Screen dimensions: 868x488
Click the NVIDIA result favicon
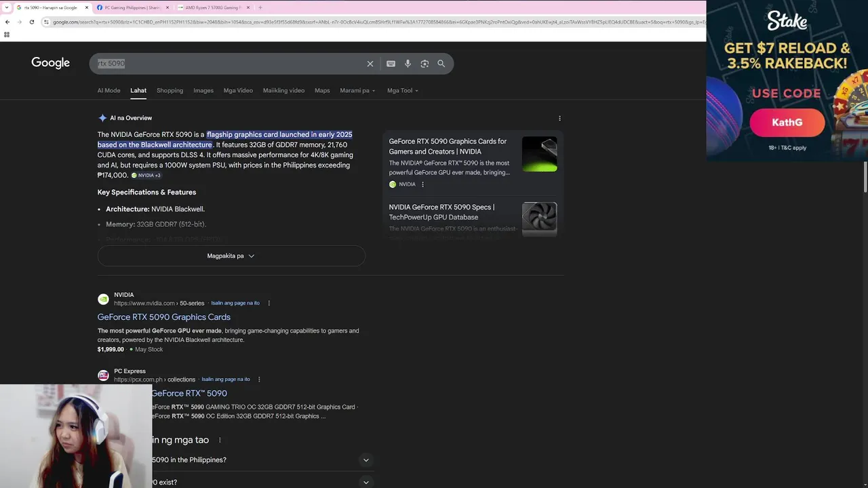click(x=103, y=299)
